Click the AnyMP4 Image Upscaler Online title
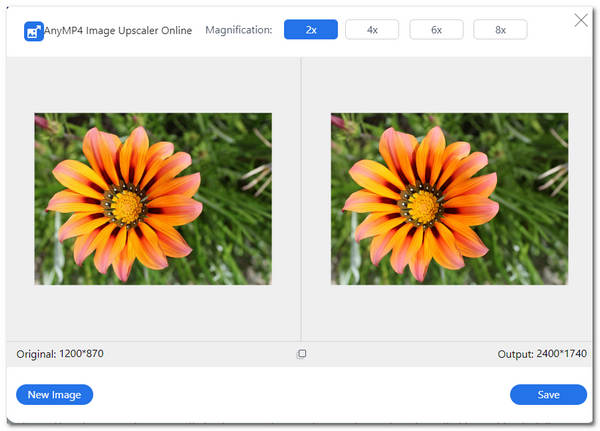The image size is (600, 431). (118, 31)
